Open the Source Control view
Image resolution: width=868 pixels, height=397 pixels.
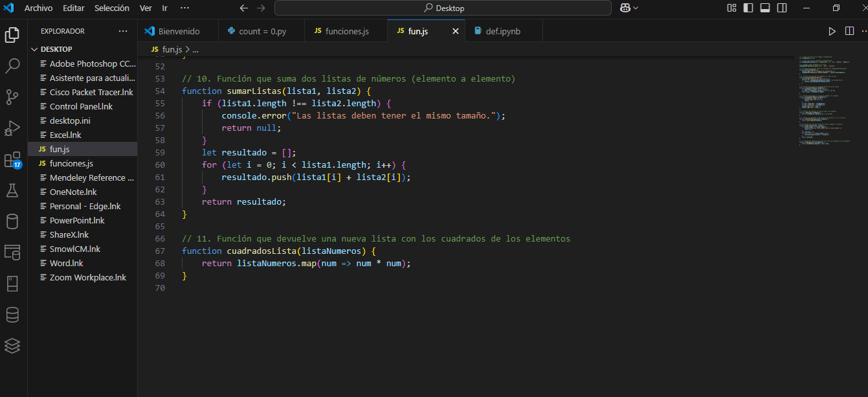point(12,97)
